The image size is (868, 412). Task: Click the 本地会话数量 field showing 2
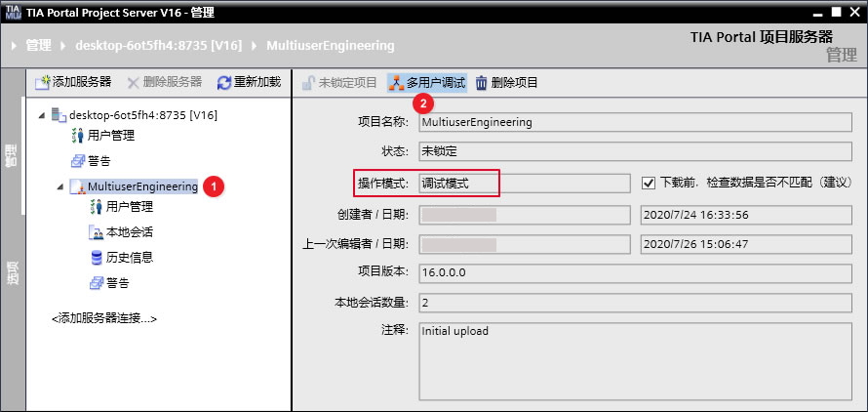(x=635, y=303)
